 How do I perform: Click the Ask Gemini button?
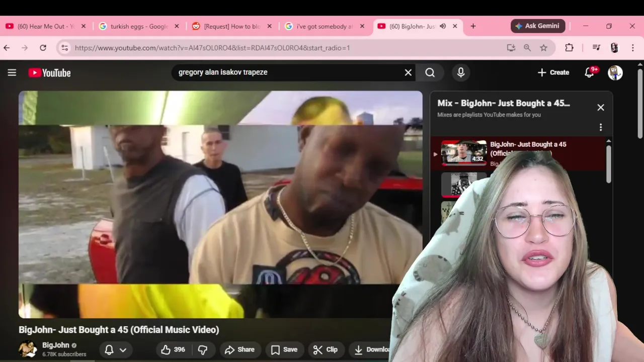click(538, 26)
